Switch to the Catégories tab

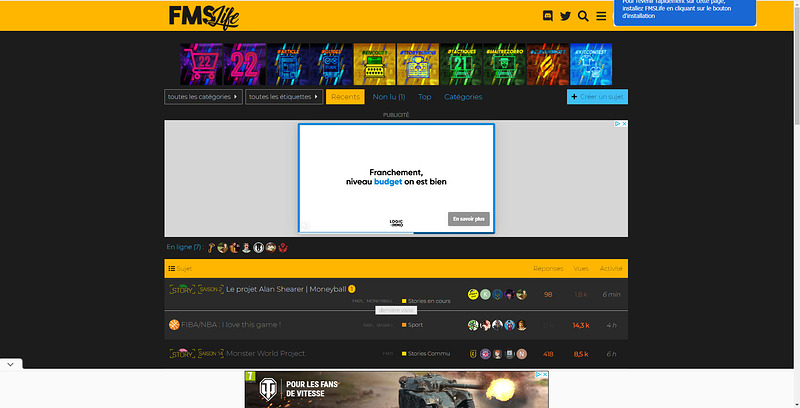click(x=463, y=97)
